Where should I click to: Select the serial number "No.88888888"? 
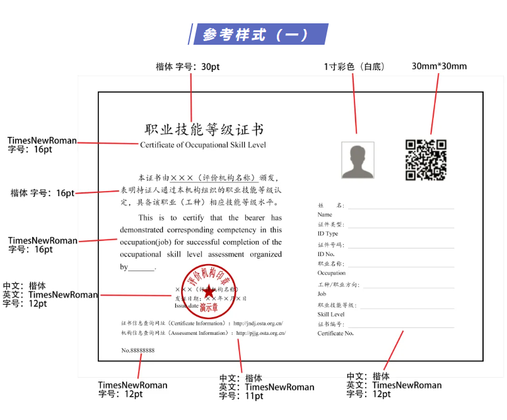[138, 350]
